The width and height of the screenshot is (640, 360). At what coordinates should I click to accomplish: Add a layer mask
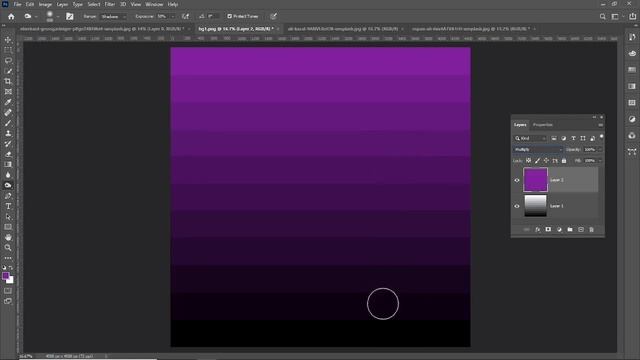click(x=548, y=230)
